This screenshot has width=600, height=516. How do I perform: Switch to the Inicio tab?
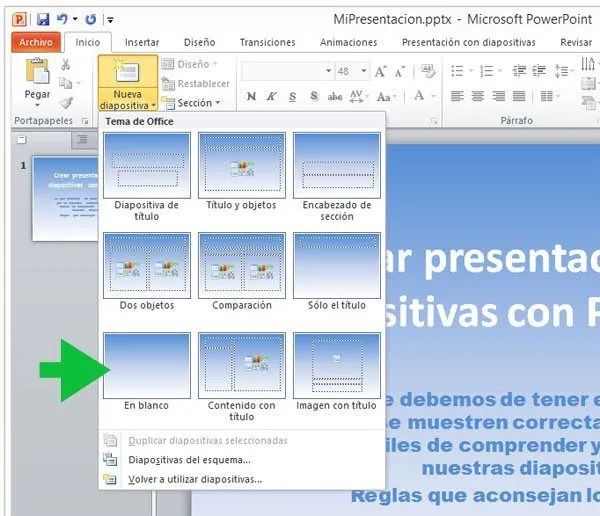[88, 42]
